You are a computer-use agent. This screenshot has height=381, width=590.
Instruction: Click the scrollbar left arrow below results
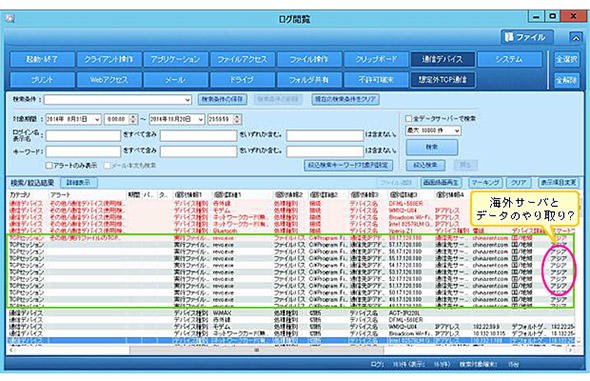point(11,350)
